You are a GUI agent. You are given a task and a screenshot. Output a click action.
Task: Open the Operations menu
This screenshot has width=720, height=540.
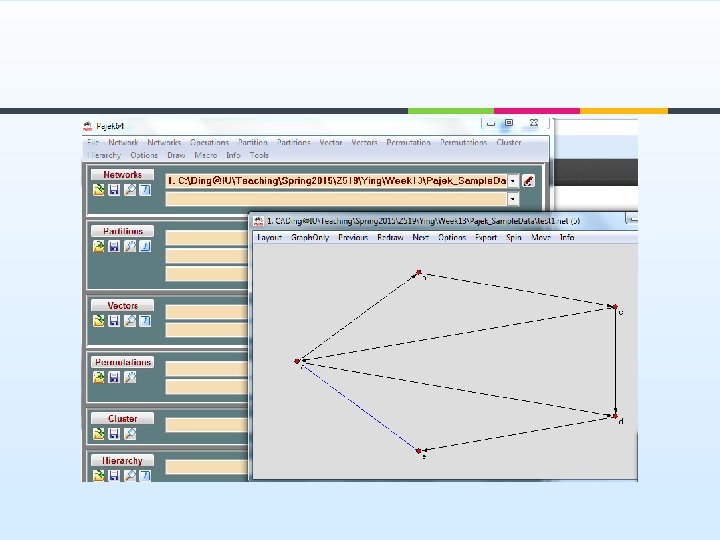(x=209, y=142)
